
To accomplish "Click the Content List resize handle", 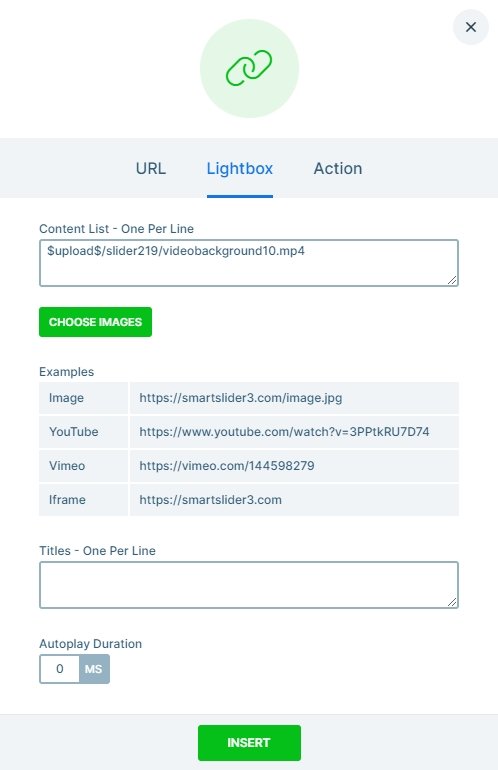I will tap(452, 280).
